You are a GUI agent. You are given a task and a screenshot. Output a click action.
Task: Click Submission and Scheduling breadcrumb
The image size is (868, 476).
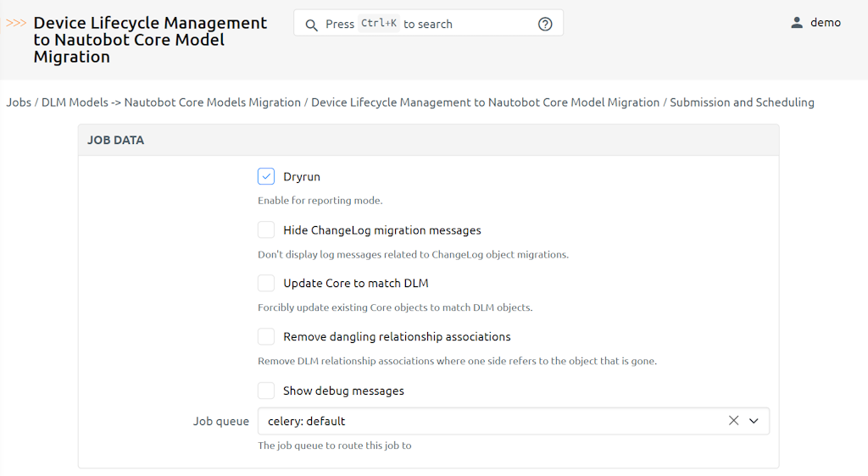point(742,102)
